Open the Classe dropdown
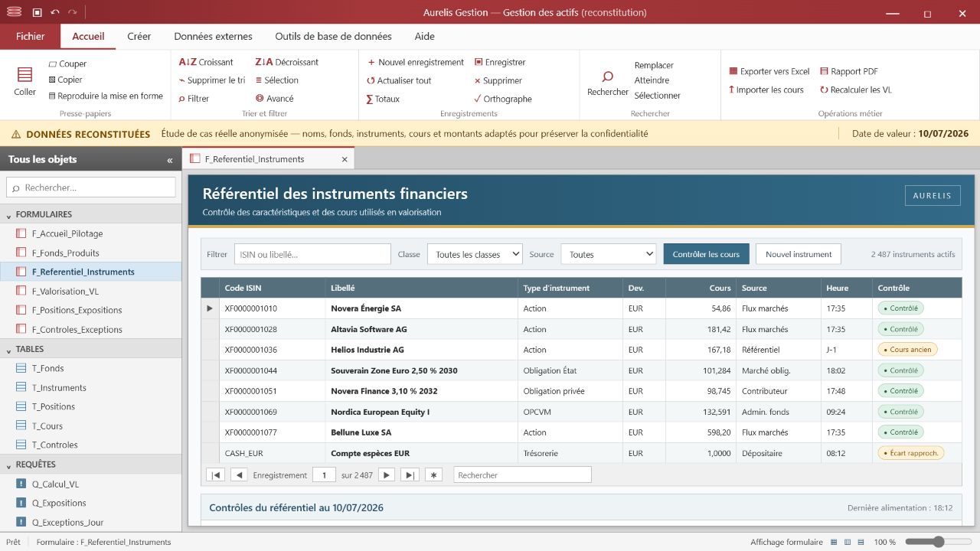This screenshot has height=551, width=980. click(x=475, y=254)
